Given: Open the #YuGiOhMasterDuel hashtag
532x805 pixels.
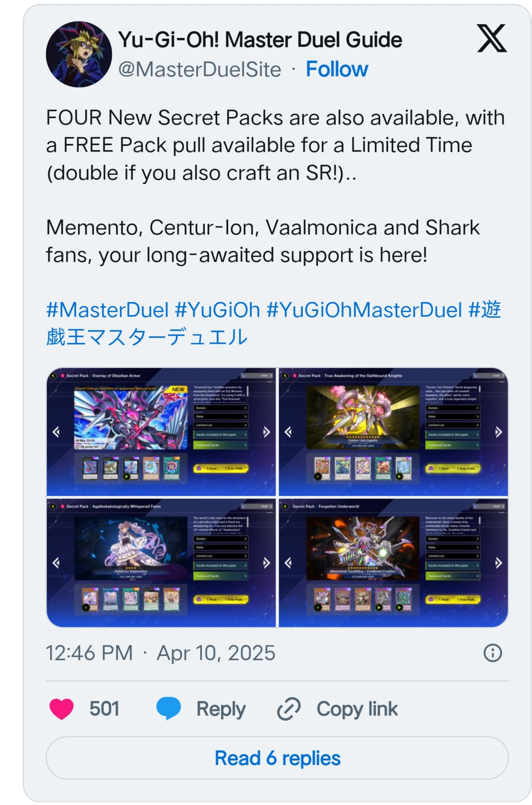Looking at the screenshot, I should (364, 310).
